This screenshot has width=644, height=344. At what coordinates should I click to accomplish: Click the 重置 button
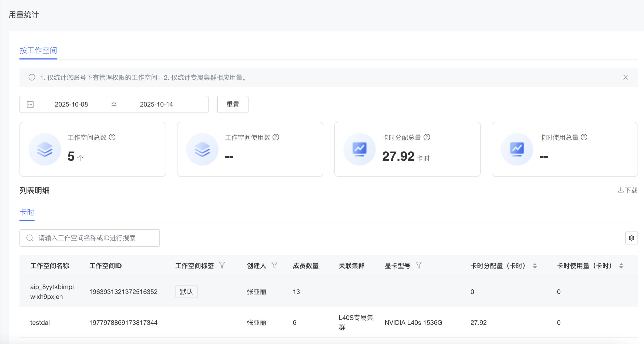pyautogui.click(x=233, y=104)
